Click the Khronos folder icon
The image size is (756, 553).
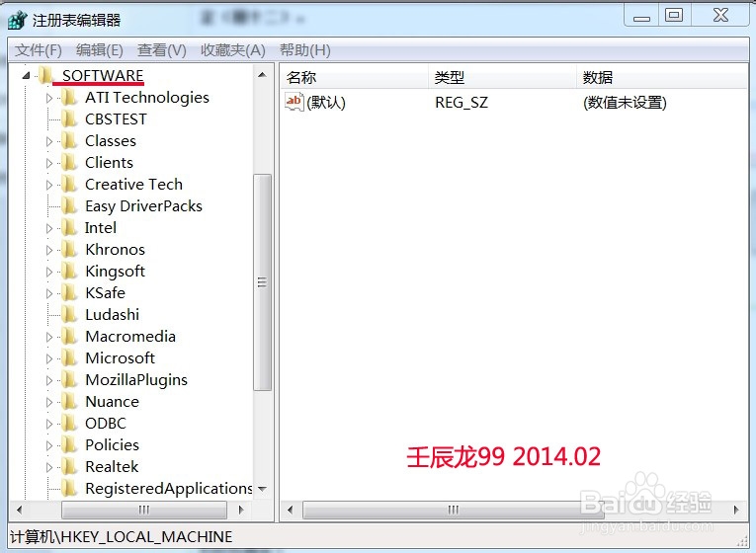69,249
